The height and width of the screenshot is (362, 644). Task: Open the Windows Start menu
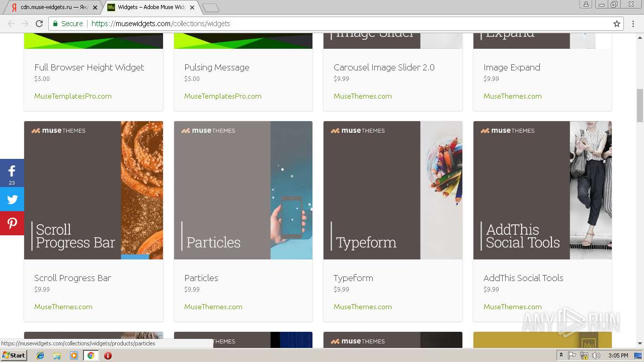[x=14, y=355]
